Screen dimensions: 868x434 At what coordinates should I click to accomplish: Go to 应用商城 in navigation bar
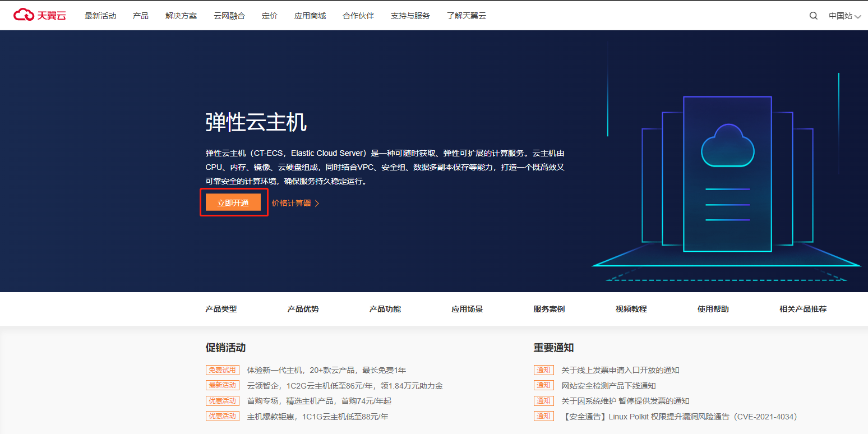click(x=310, y=16)
